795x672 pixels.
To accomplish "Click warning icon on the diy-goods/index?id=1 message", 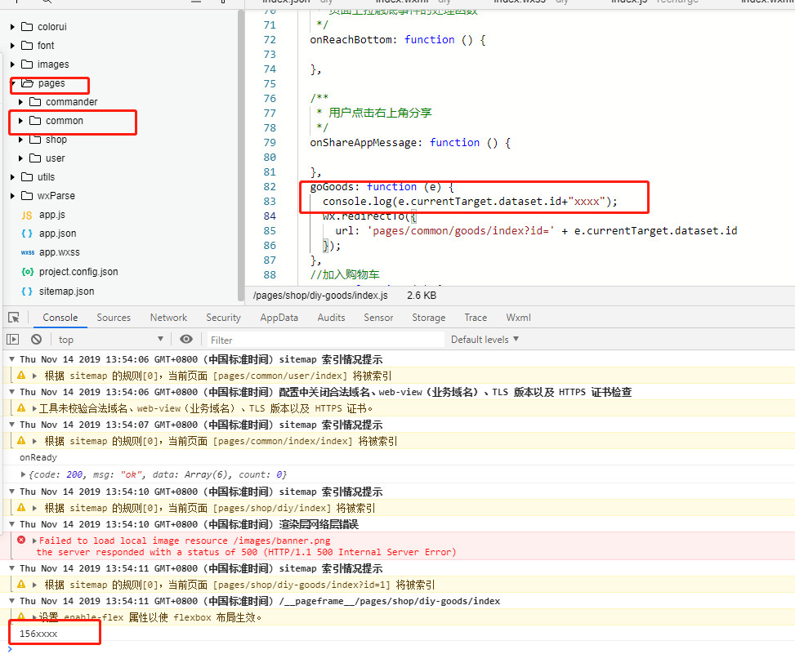I will coord(21,585).
